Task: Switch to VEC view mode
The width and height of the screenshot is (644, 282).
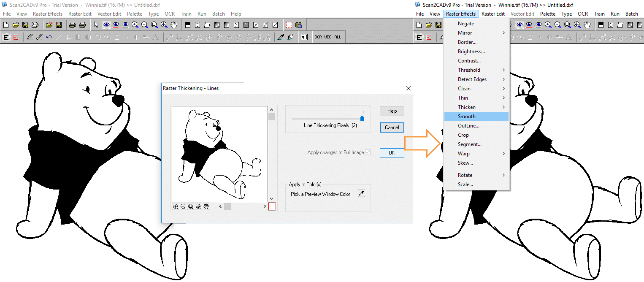Action: (x=328, y=37)
